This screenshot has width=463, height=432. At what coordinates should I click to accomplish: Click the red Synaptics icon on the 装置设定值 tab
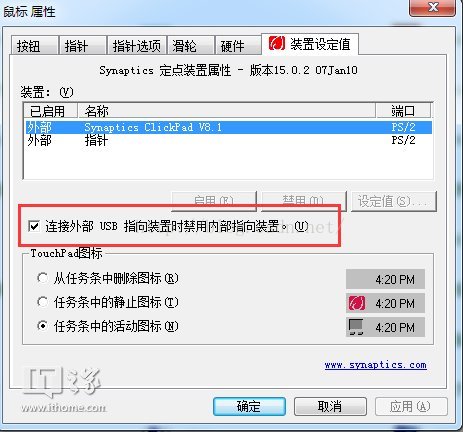point(277,44)
